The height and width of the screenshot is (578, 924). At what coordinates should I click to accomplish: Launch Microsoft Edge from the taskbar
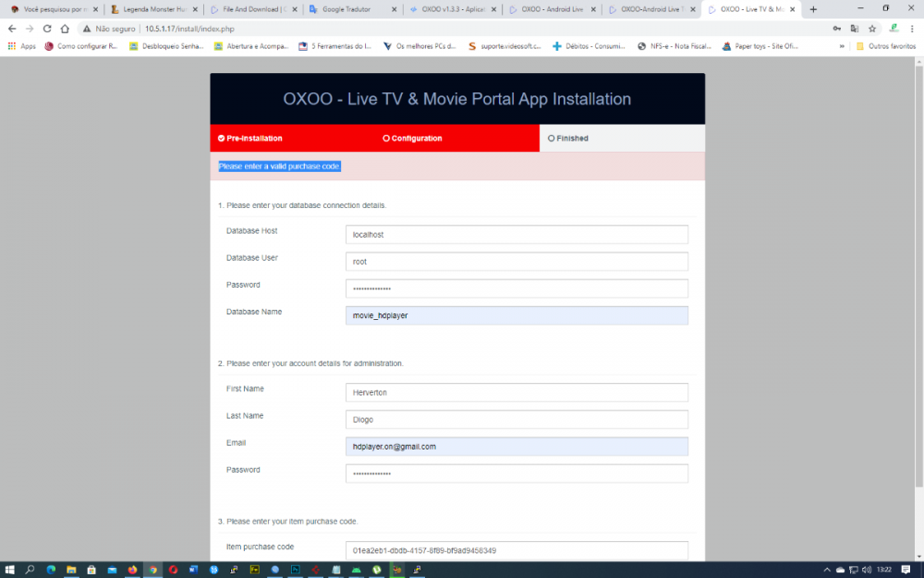tap(51, 570)
